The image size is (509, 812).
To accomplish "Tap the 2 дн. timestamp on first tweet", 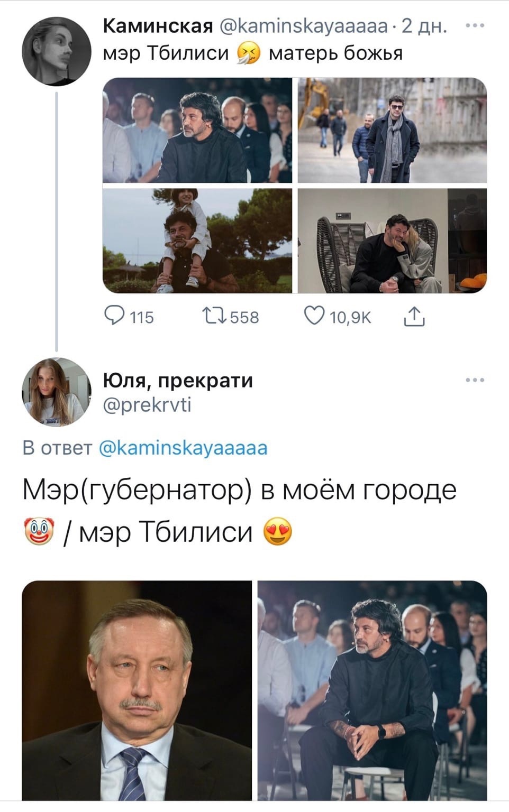I will (x=424, y=25).
